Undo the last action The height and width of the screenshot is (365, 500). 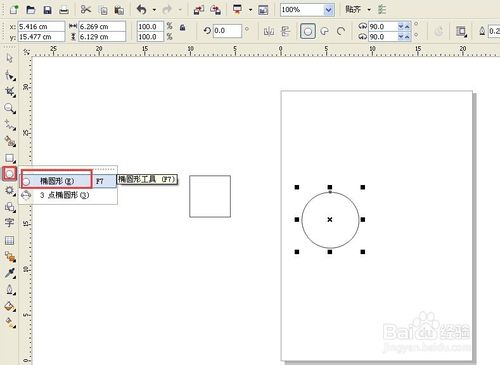point(142,10)
